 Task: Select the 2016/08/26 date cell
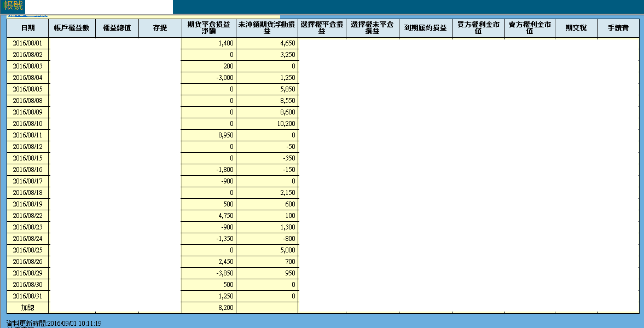(28, 262)
